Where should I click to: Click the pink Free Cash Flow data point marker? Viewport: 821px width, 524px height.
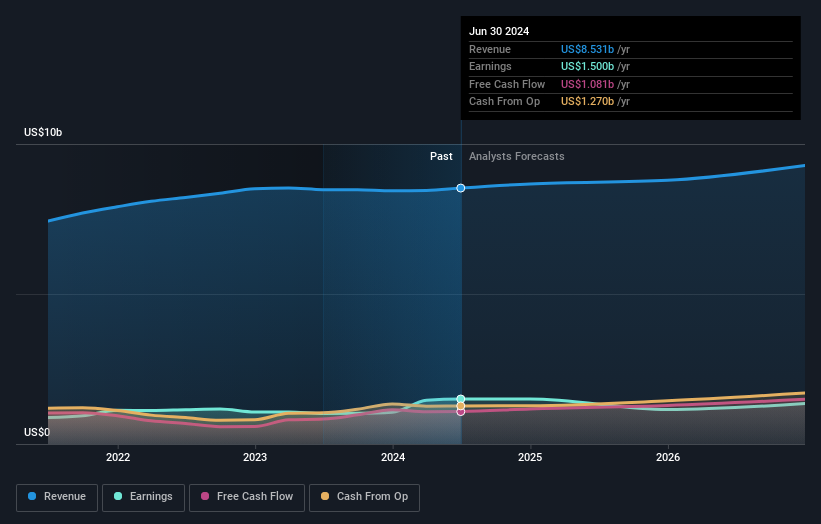(x=461, y=412)
